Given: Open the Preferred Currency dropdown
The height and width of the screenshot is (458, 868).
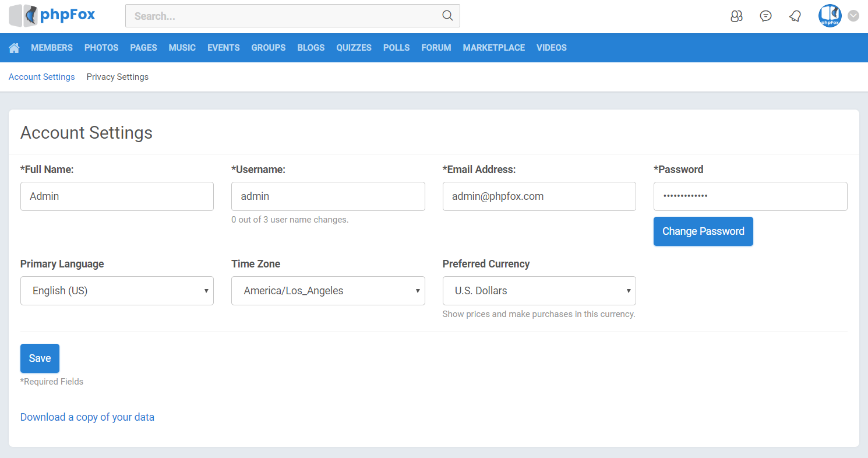Looking at the screenshot, I should [539, 291].
